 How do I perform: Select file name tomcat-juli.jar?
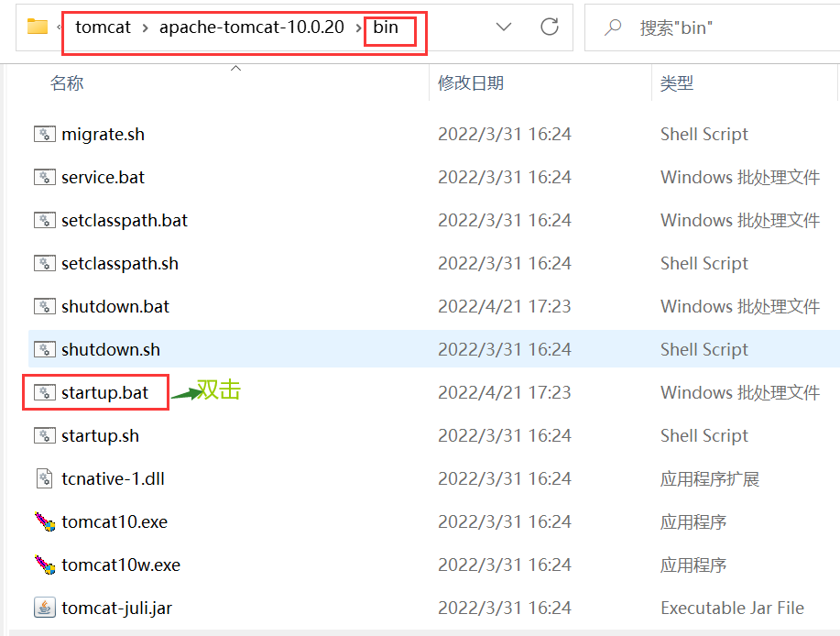tap(116, 608)
